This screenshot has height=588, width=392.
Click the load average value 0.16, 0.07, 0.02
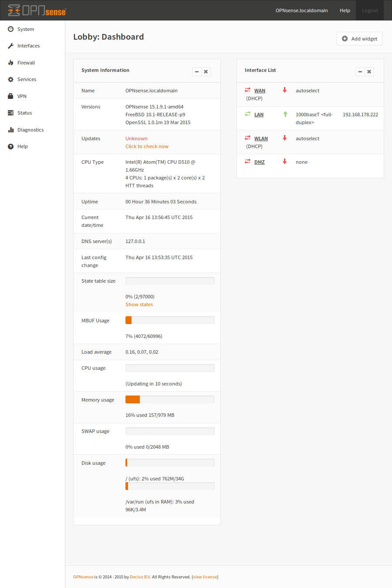(x=142, y=352)
